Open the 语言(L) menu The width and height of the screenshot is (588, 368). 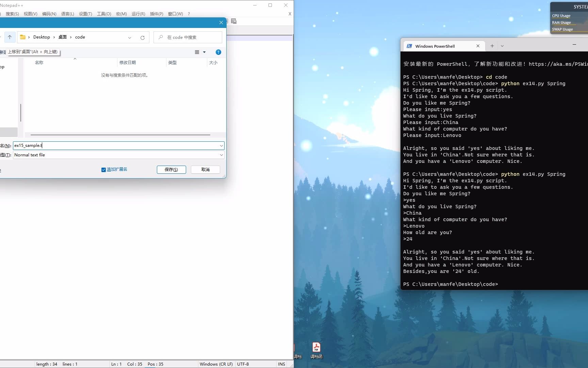click(x=68, y=14)
